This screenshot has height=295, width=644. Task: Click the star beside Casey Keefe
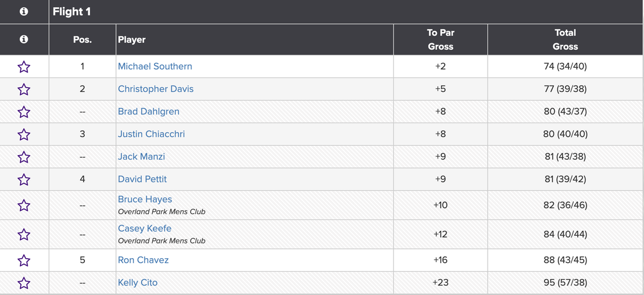point(24,235)
